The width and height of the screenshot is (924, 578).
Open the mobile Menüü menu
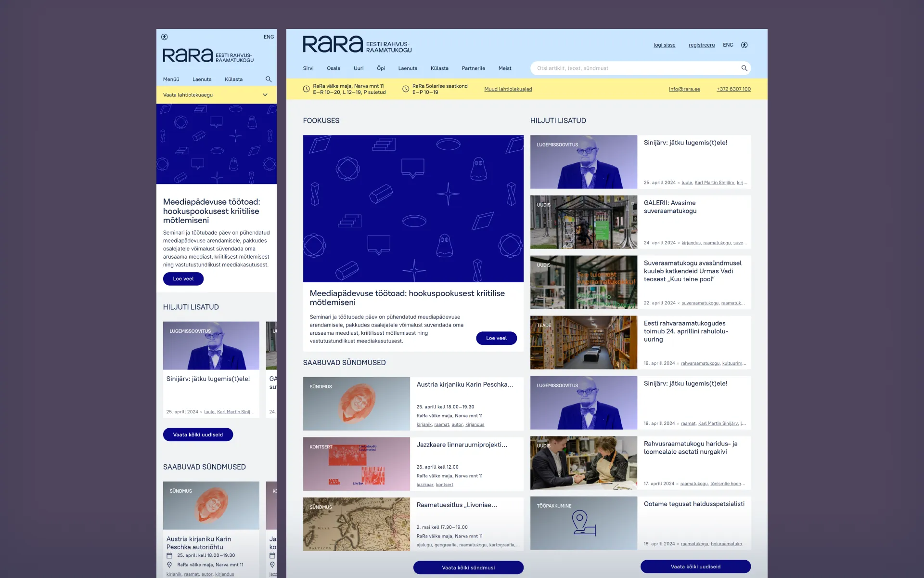click(171, 79)
